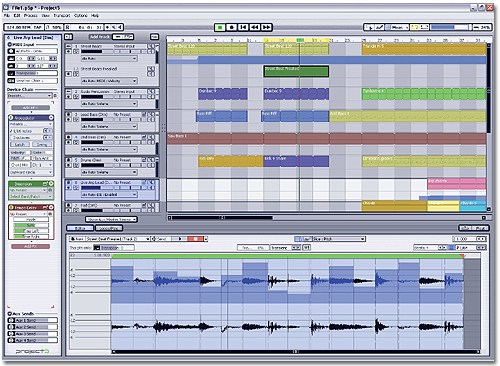Screen dimensions: 500x366
Task: Open the Slice Pitch dropdown in editor
Action: 339,239
